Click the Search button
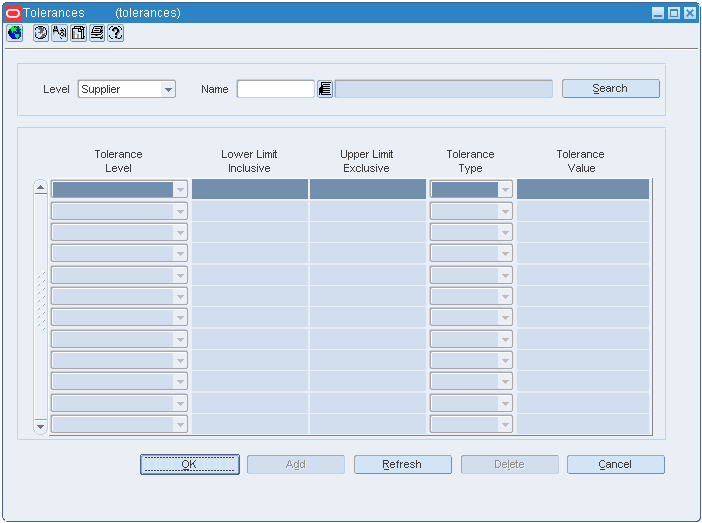 tap(611, 89)
